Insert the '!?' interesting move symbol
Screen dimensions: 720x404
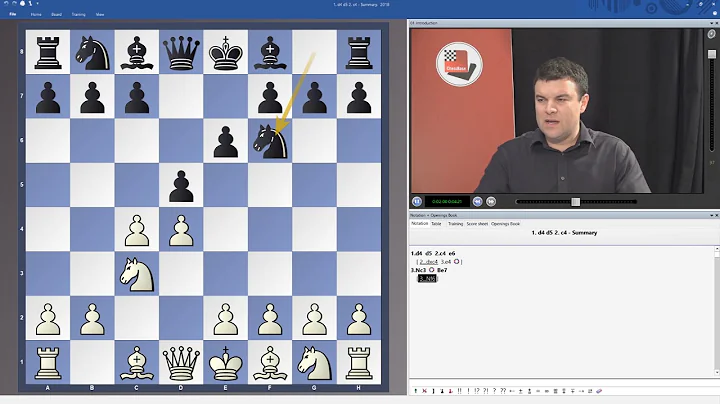click(477, 391)
